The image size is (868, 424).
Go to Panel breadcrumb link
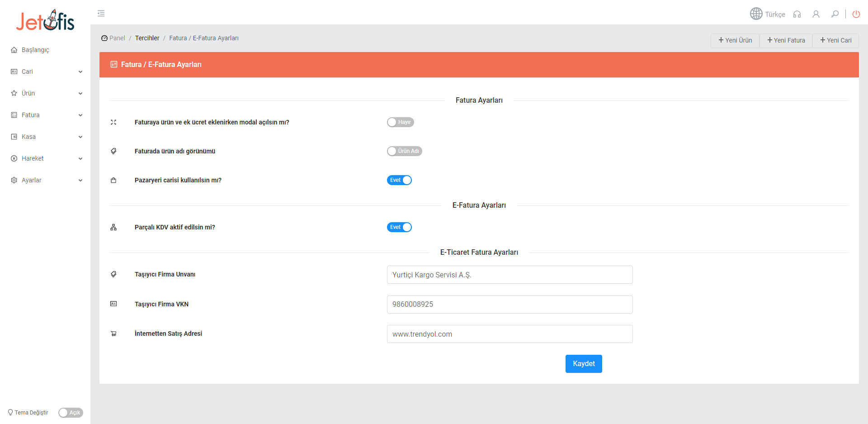(x=117, y=38)
